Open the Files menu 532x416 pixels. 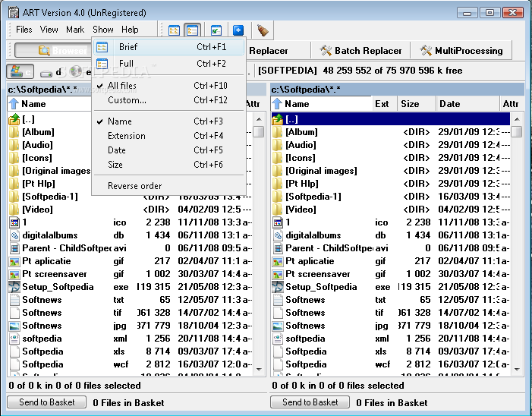coord(24,30)
